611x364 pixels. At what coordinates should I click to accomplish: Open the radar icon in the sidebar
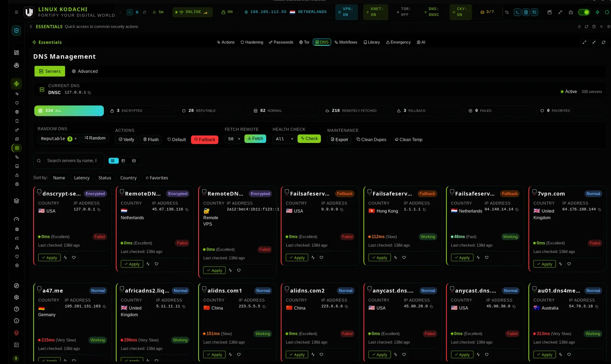click(16, 65)
